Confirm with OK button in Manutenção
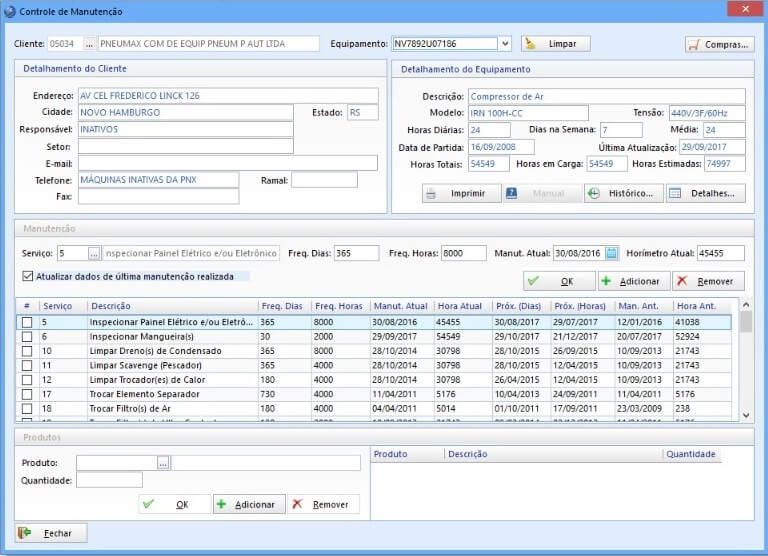This screenshot has width=768, height=556. point(558,281)
